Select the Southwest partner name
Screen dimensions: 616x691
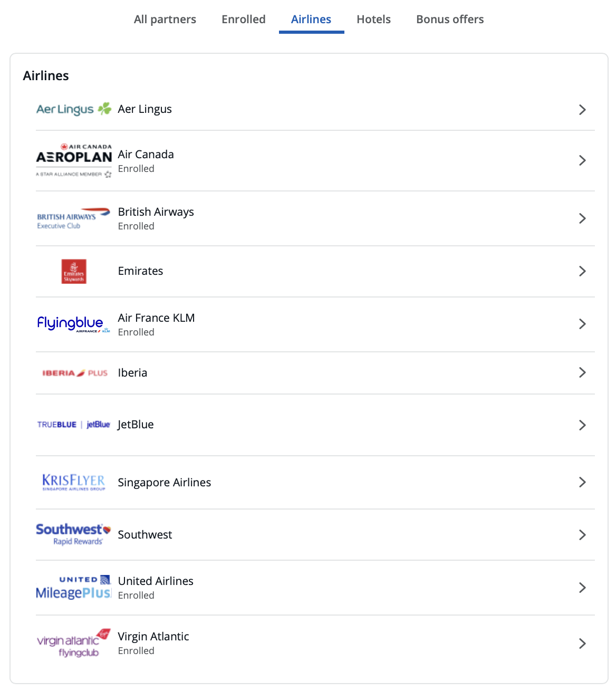(x=145, y=535)
